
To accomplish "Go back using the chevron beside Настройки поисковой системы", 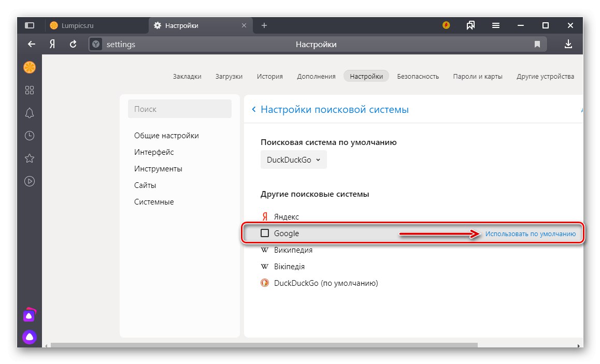I will pos(254,109).
